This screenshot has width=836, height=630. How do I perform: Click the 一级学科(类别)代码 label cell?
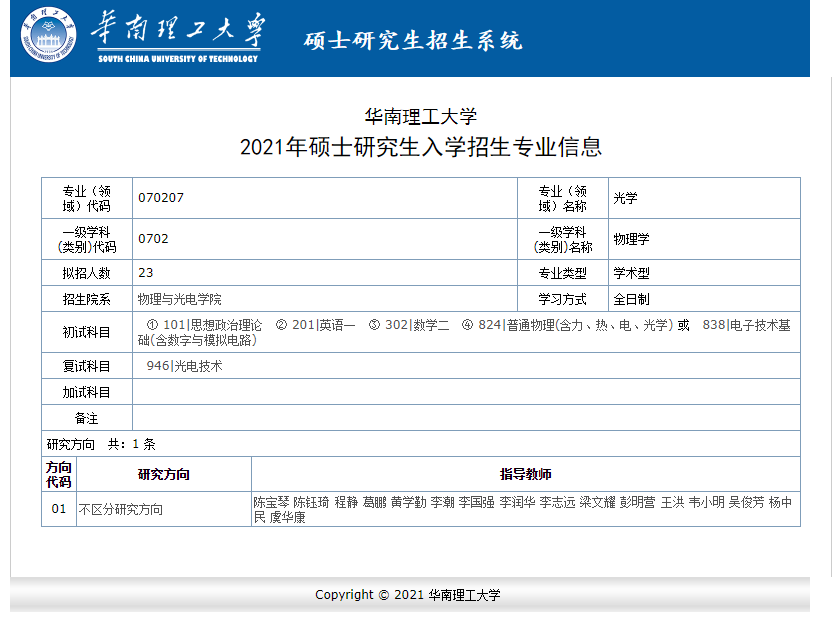pos(87,239)
